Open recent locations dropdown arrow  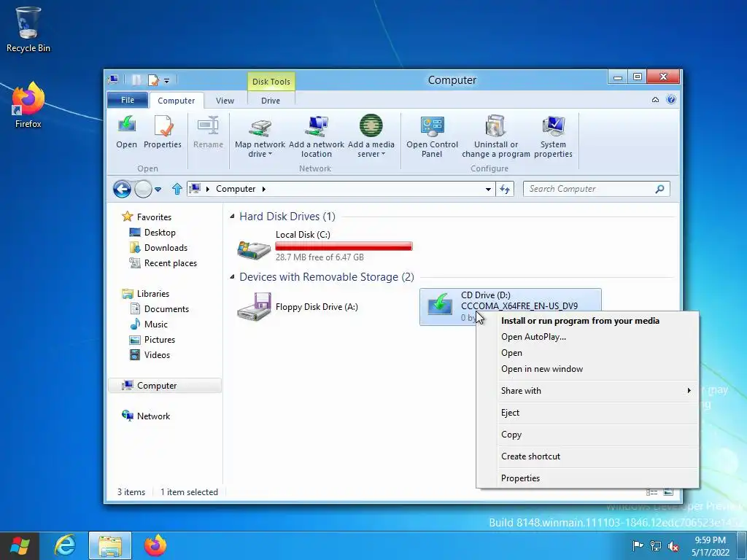tap(158, 189)
